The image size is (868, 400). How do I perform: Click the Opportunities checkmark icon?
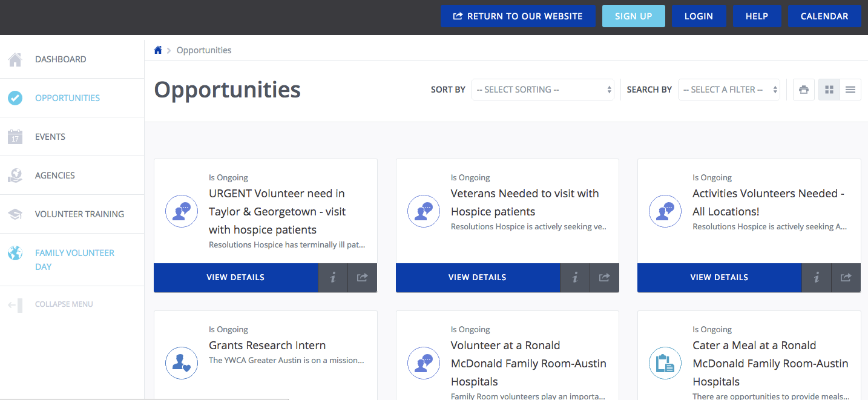(15, 98)
